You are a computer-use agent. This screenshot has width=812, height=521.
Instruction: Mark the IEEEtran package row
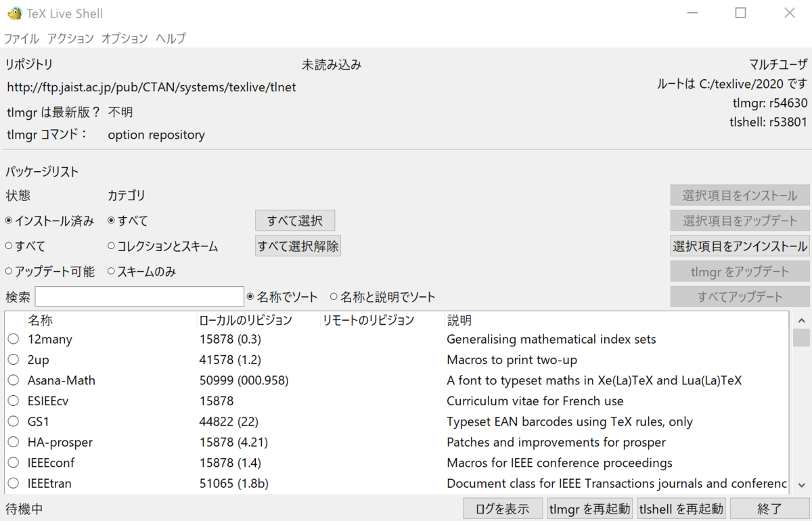tap(14, 484)
